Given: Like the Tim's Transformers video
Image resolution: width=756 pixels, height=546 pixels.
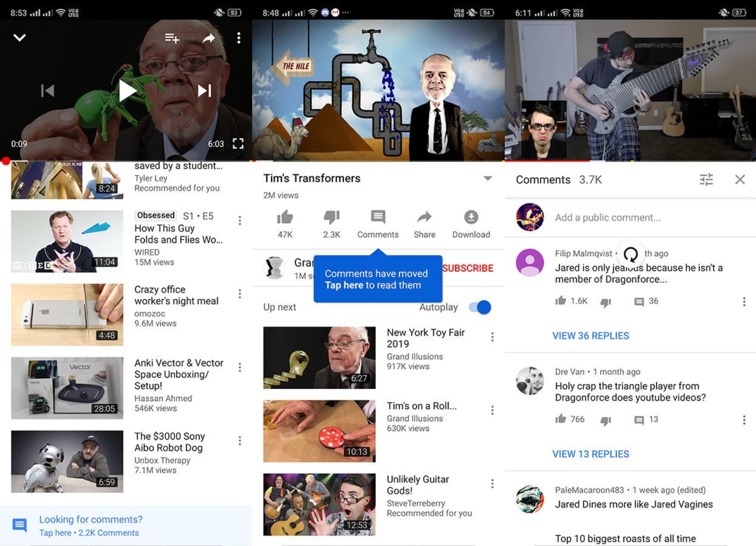Looking at the screenshot, I should click(285, 217).
